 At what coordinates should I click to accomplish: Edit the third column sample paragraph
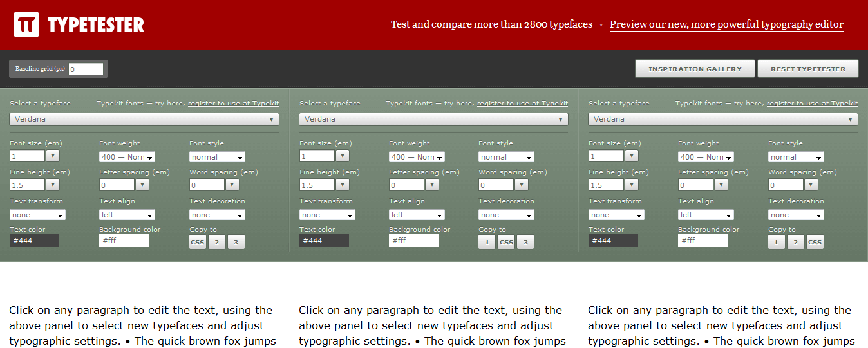tap(721, 325)
